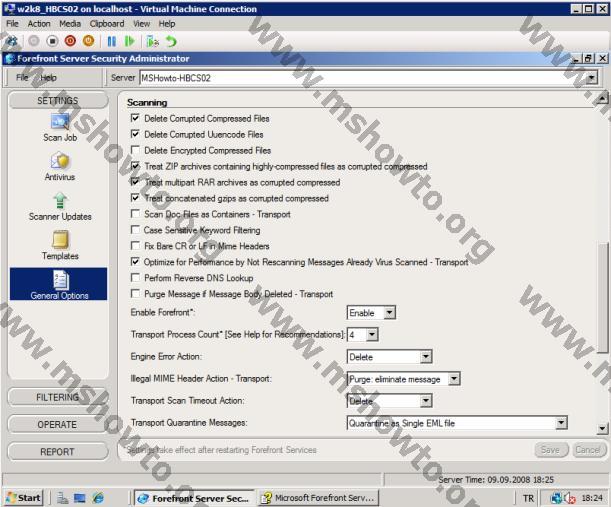
Task: Open Transport Quarantine Messages dropdown
Action: 561,423
